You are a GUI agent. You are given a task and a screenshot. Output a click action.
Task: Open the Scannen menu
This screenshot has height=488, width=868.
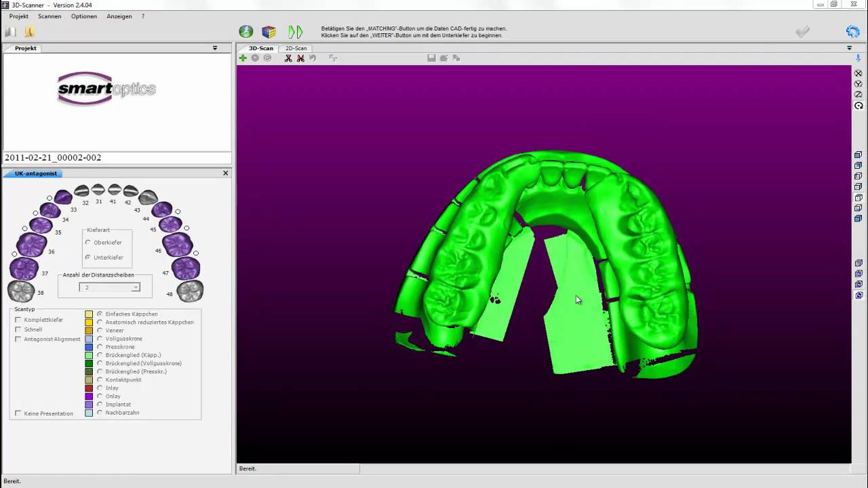(x=50, y=16)
